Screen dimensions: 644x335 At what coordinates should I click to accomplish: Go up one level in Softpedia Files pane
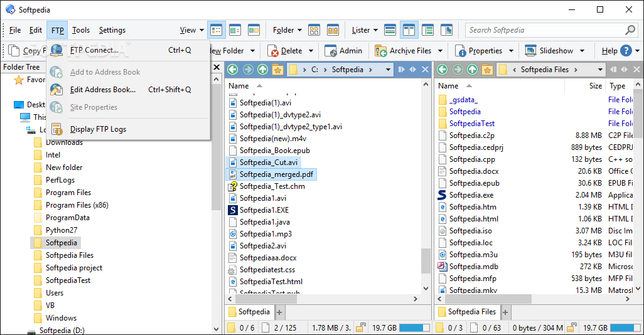pyautogui.click(x=472, y=70)
